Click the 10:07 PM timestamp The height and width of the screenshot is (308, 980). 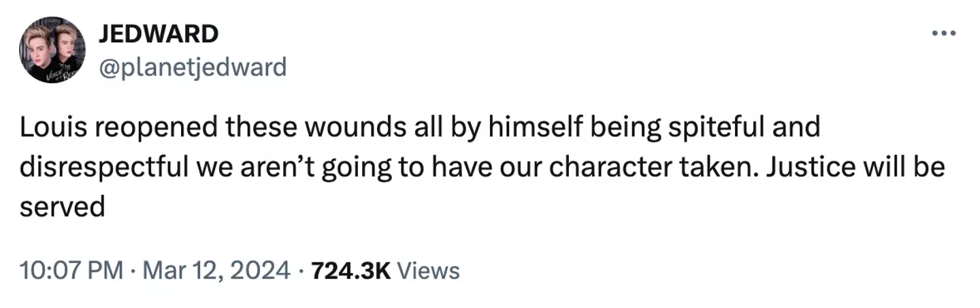coord(71,271)
